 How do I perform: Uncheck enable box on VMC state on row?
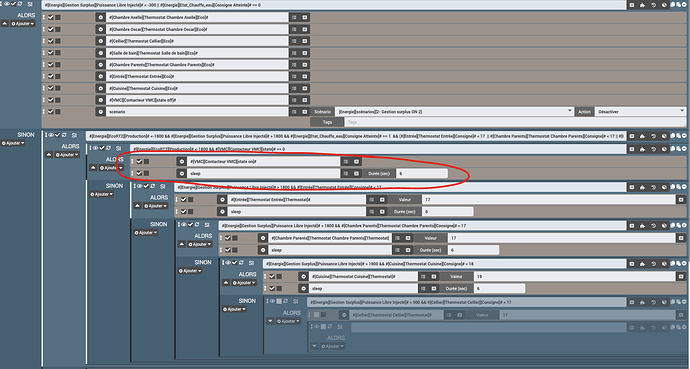139,161
